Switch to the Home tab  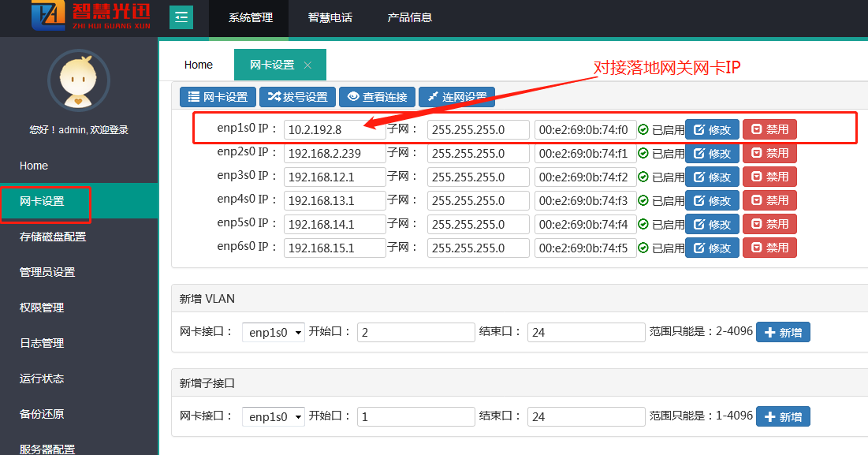[199, 65]
